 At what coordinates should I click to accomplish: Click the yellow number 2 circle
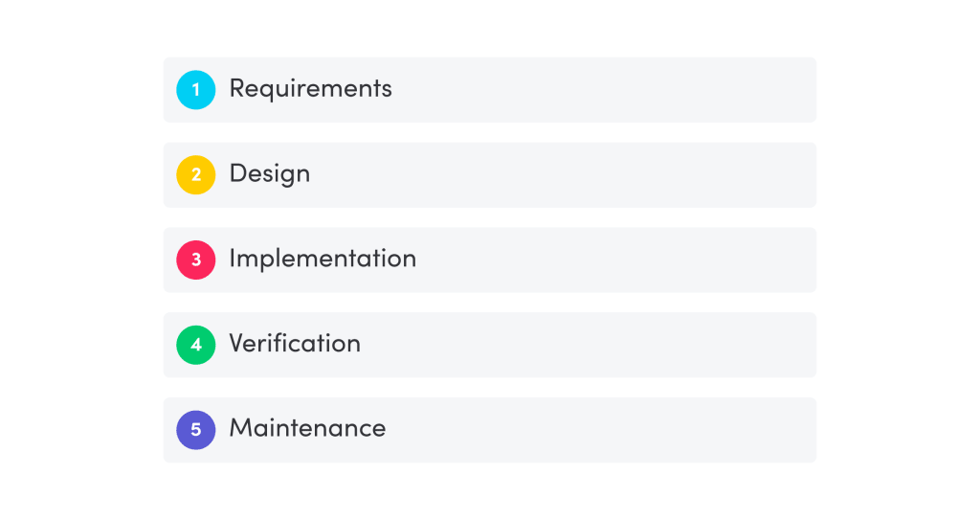tap(196, 175)
